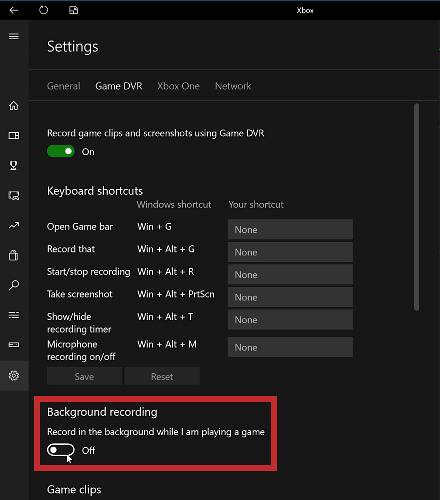Click the Background recording heading
440x500 pixels.
coord(102,412)
